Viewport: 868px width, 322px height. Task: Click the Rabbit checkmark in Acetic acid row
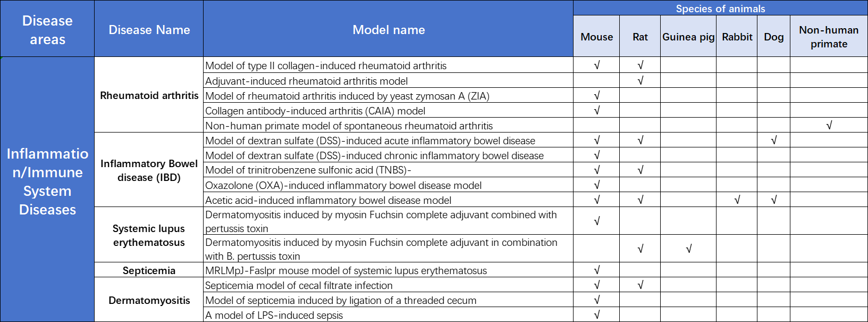pyautogui.click(x=737, y=200)
